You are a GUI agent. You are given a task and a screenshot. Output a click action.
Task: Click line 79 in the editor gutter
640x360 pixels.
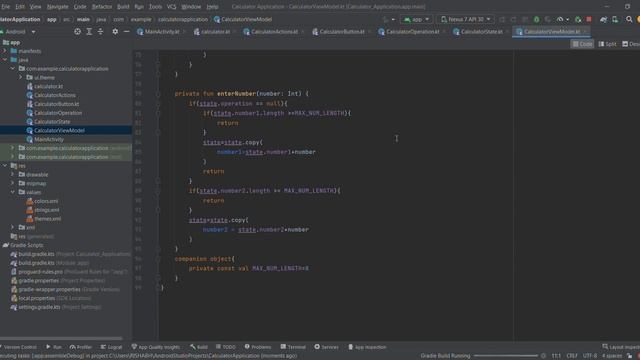(x=139, y=93)
